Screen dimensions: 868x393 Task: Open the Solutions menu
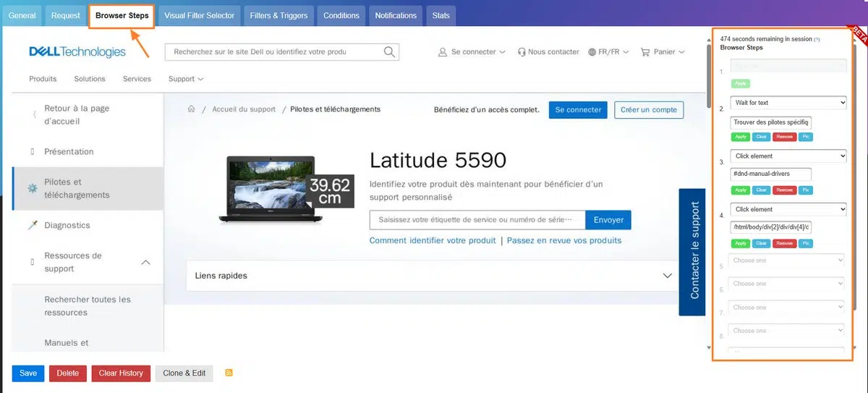coord(90,79)
